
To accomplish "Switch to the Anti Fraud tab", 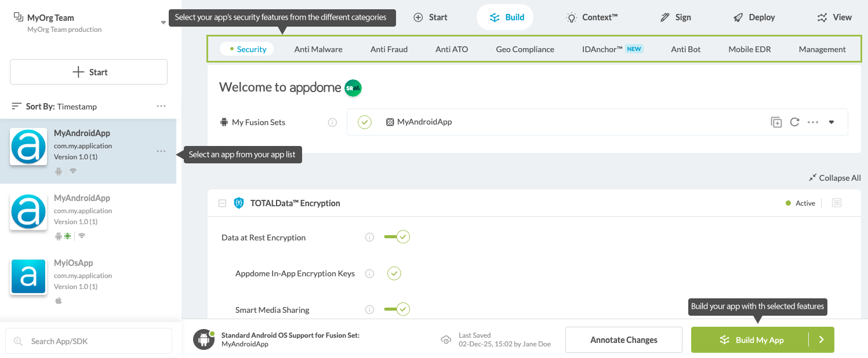I will click(388, 49).
